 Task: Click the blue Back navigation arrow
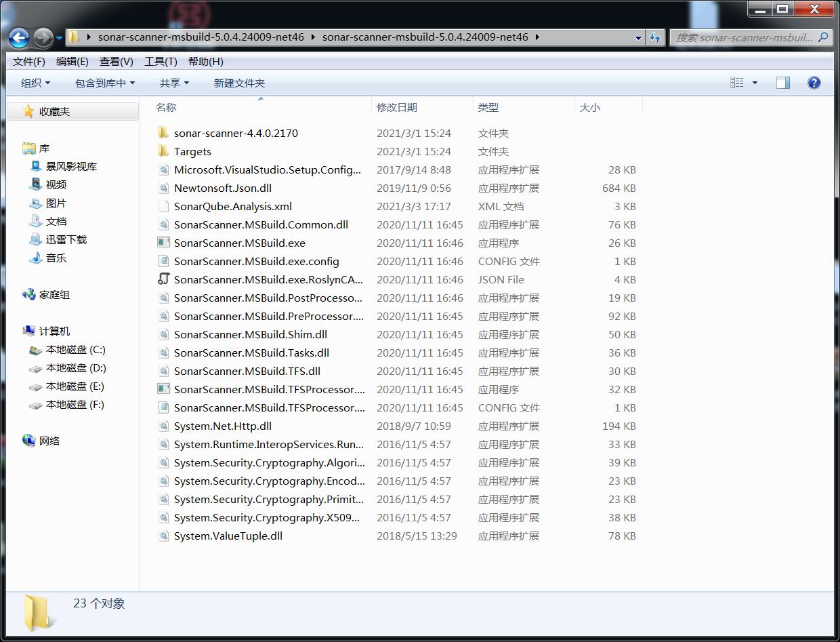tap(19, 37)
